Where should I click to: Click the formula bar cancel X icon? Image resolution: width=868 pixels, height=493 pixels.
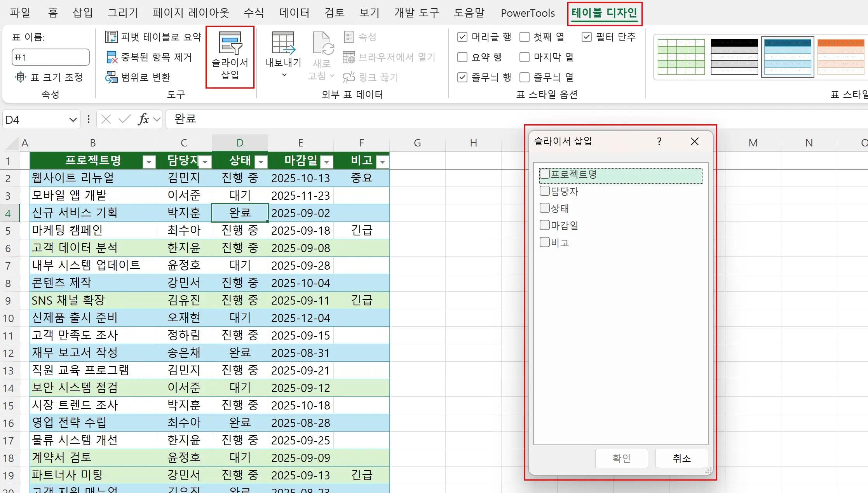pyautogui.click(x=106, y=119)
